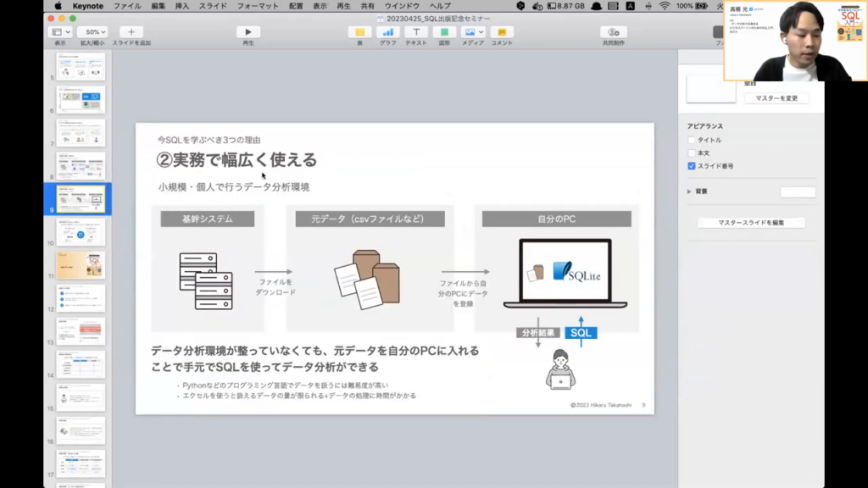
Task: Insert a table with the 表 icon
Action: coord(359,32)
